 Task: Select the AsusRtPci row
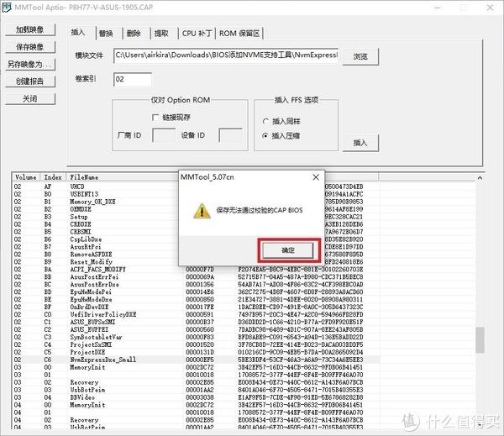pyautogui.click(x=196, y=247)
